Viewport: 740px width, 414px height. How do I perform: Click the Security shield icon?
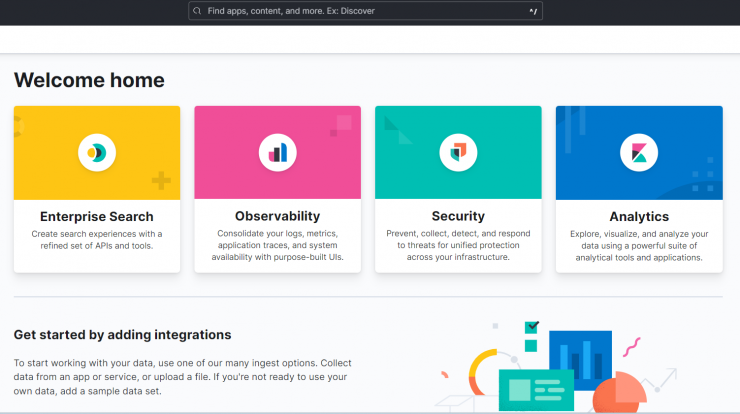pyautogui.click(x=458, y=152)
